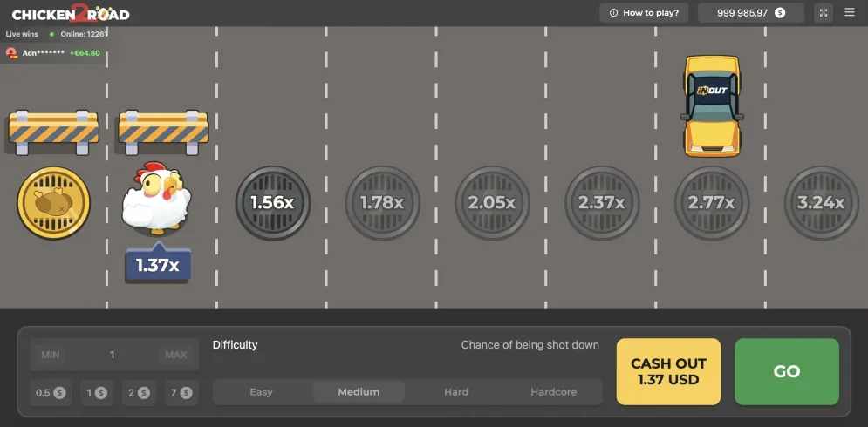
Task: Click the bet amount input field
Action: [114, 355]
